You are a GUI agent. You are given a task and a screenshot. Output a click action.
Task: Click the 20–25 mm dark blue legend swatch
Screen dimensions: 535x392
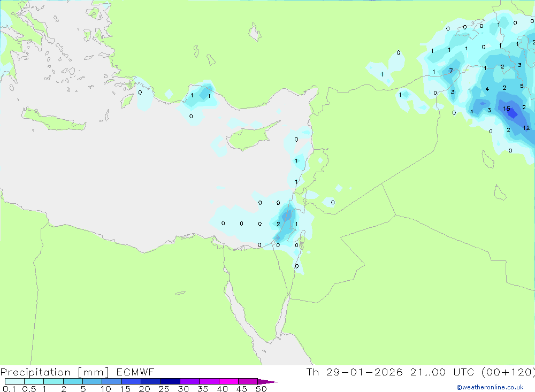[150, 381]
